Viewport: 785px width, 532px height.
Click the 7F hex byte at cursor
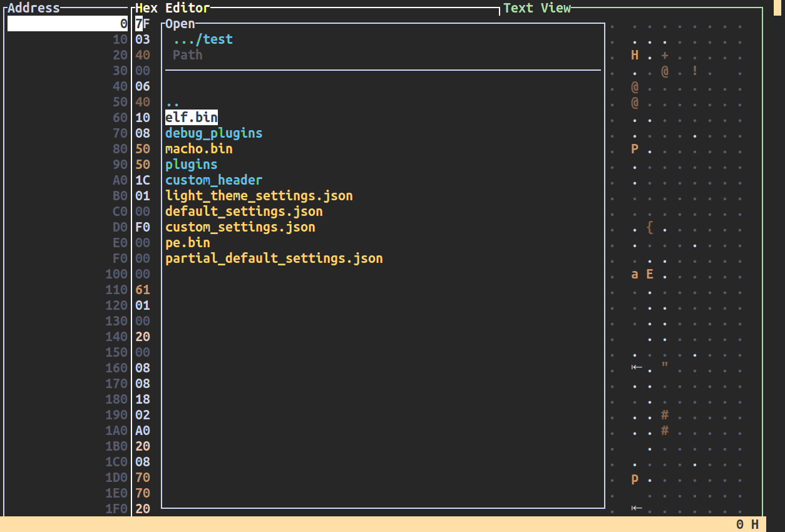click(x=143, y=24)
